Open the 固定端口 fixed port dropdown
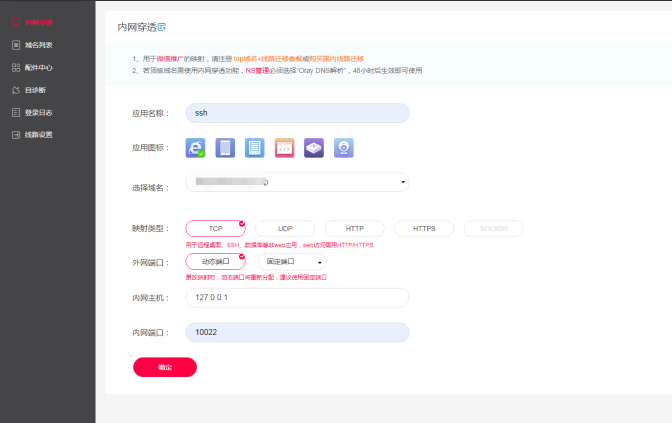 290,262
